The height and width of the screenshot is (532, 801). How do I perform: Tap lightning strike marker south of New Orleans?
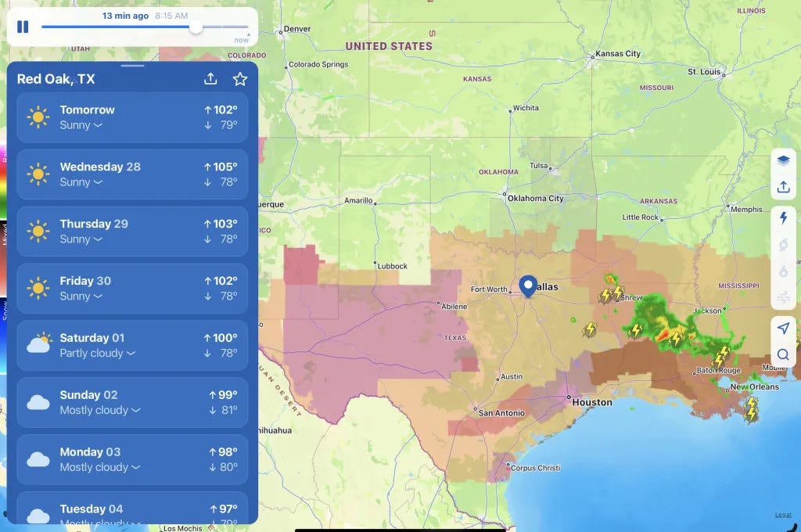coord(751,409)
